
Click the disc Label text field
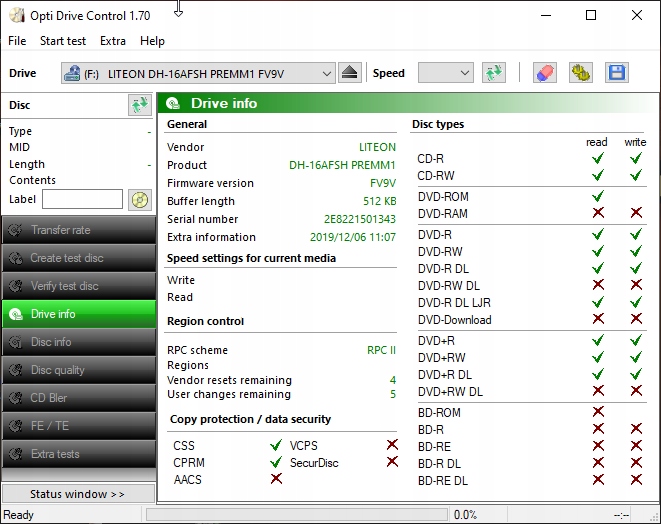pyautogui.click(x=82, y=199)
